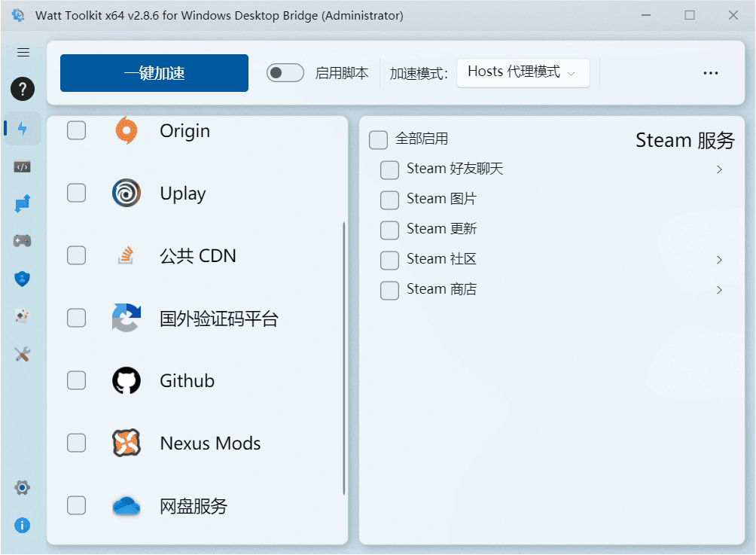
Task: Maximize the Watt Toolkit window
Action: 690,15
